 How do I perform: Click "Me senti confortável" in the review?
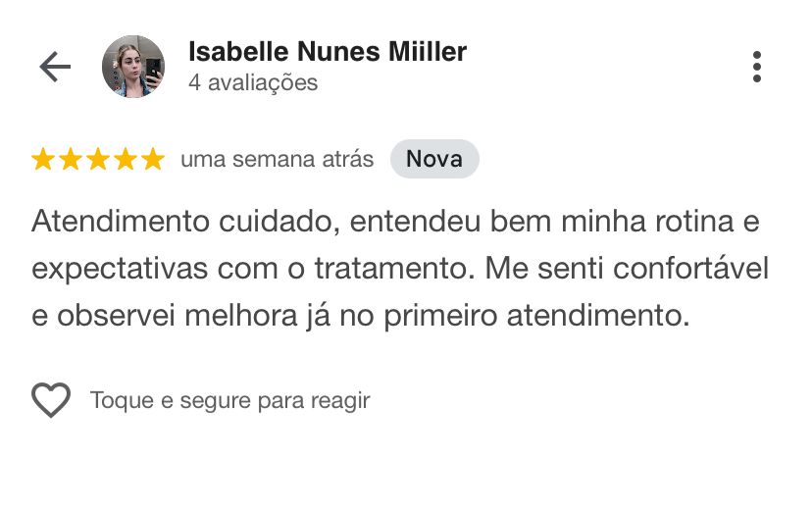(x=627, y=269)
